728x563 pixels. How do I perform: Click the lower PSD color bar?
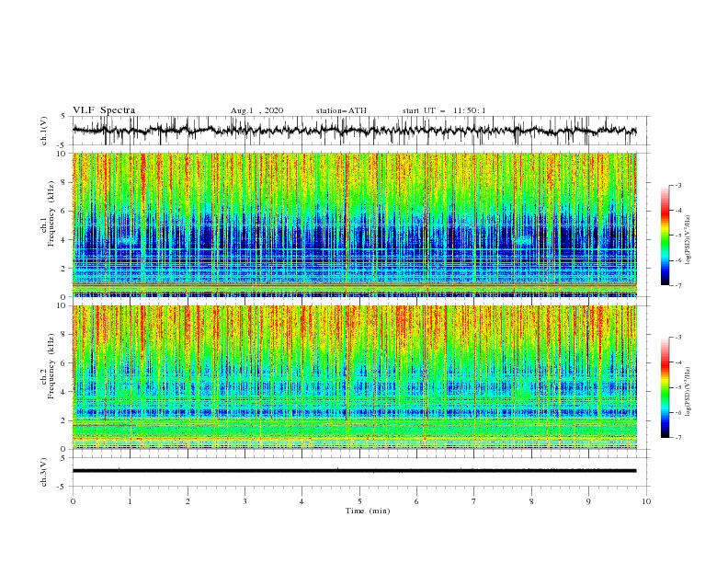coord(665,387)
